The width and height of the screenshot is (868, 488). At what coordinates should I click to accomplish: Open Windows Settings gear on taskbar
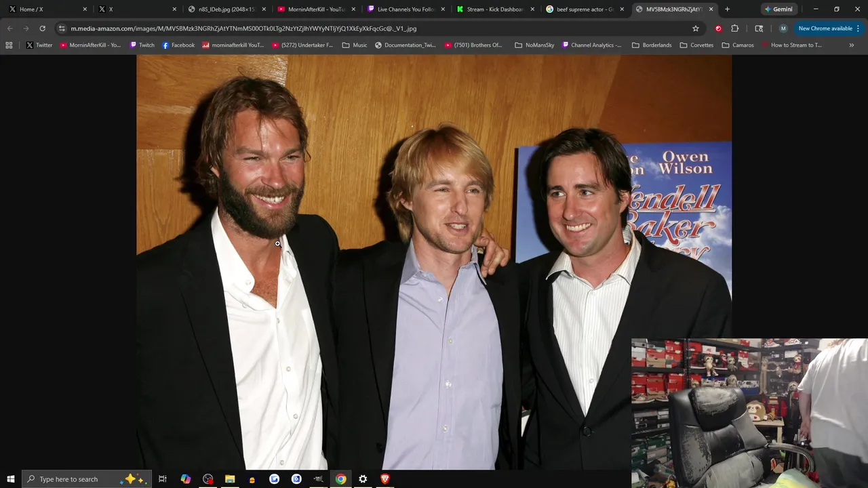click(363, 479)
